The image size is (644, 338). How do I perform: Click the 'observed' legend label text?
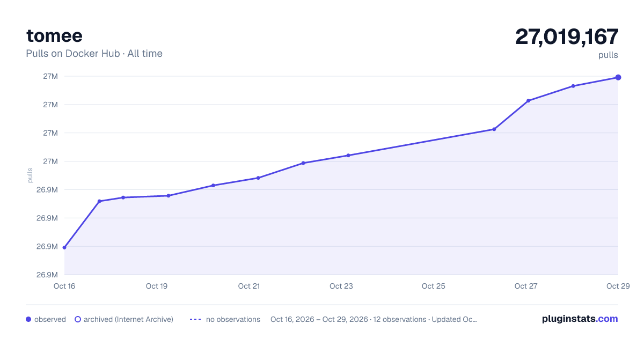coord(50,319)
